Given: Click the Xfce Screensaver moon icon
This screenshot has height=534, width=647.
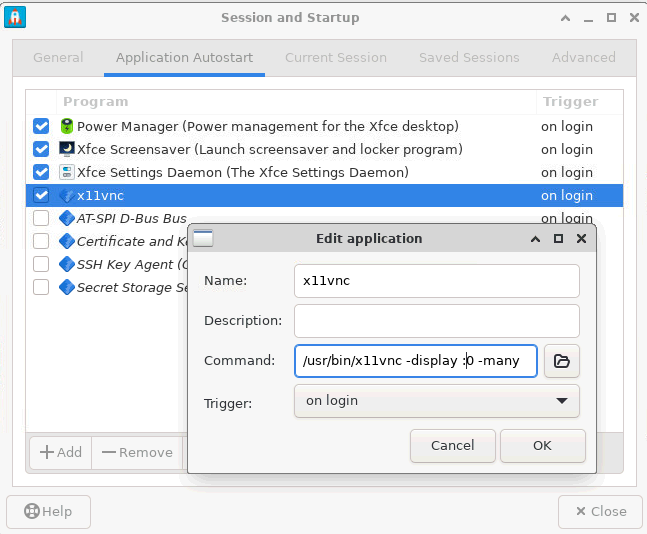Looking at the screenshot, I should pyautogui.click(x=67, y=150).
